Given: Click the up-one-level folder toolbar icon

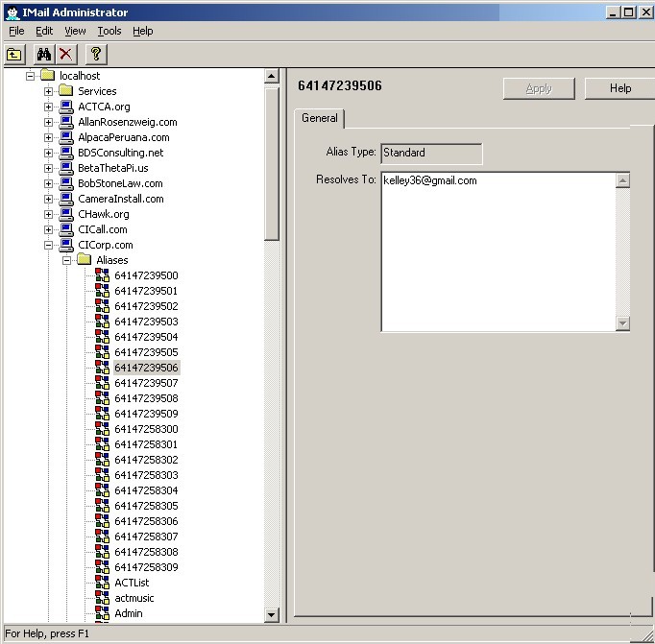Looking at the screenshot, I should 14,55.
